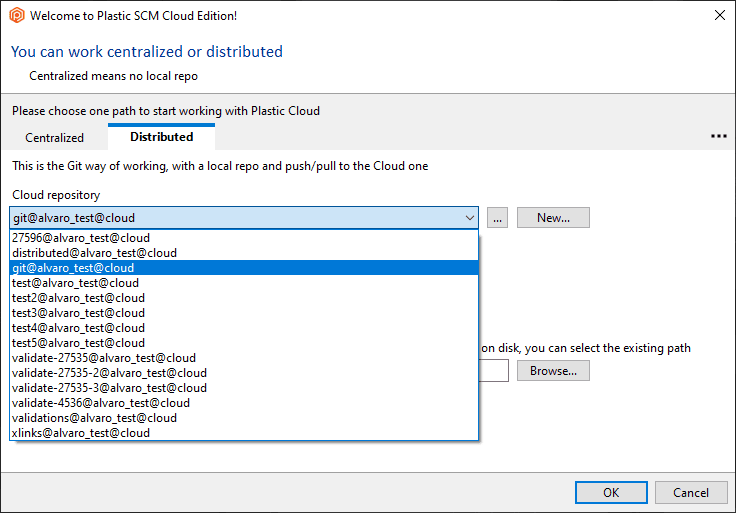
Task: Switch to the Centralized tab
Action: click(x=55, y=138)
